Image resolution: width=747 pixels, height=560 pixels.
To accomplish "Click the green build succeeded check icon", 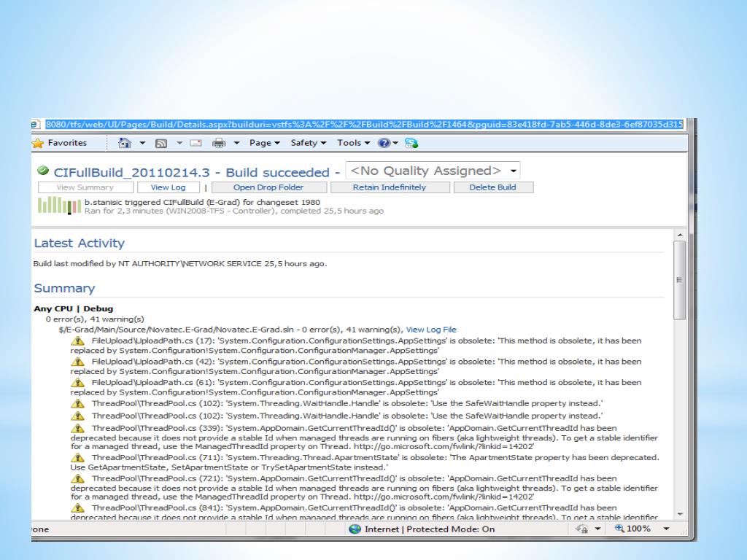I will (x=43, y=171).
